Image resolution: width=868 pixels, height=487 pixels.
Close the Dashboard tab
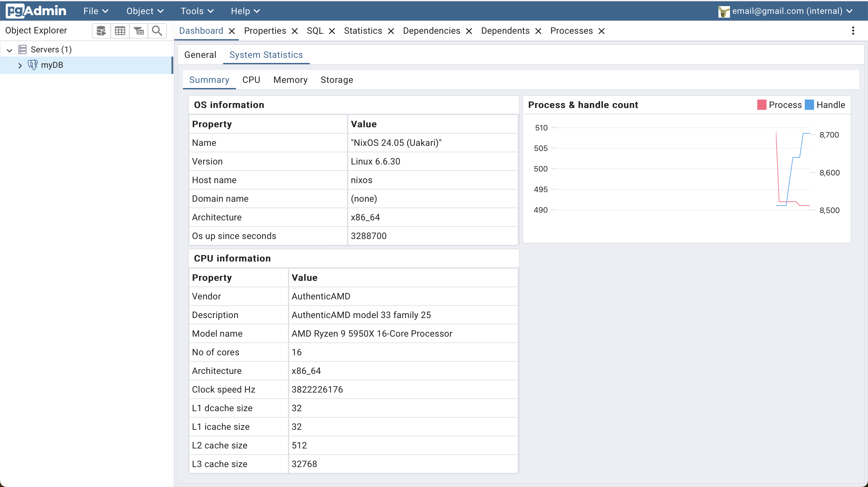[232, 31]
